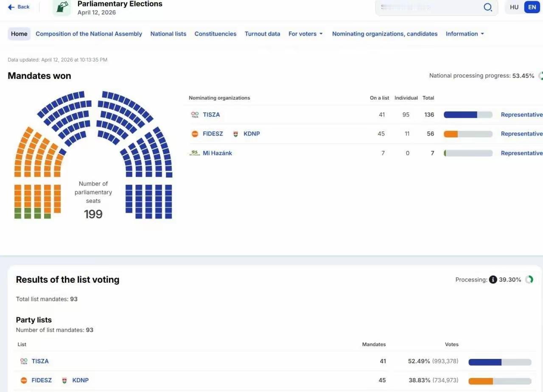The height and width of the screenshot is (392, 543).
Task: Open Composition of the National Assembly tab
Action: click(89, 34)
